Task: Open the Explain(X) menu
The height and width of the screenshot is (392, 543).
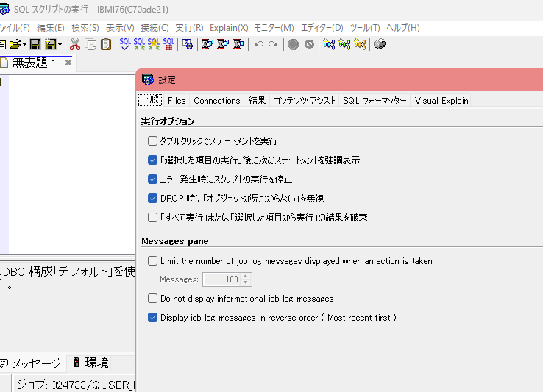Action: (229, 28)
